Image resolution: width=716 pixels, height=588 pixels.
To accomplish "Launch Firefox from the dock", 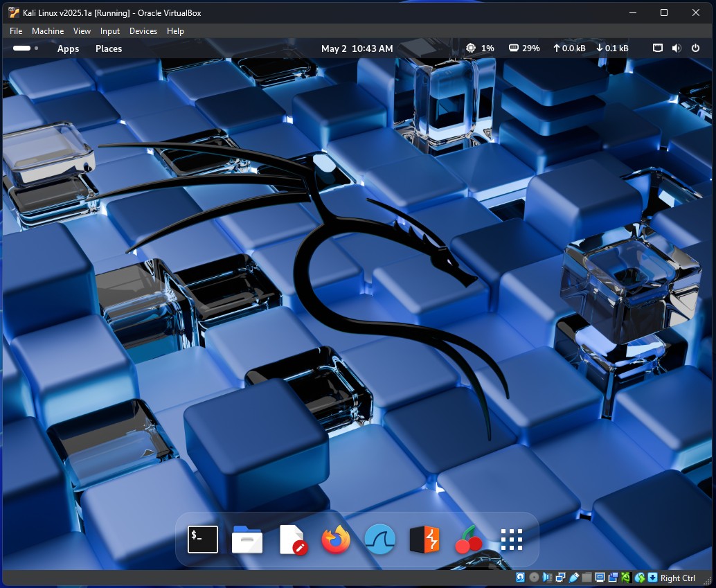I will 336,539.
